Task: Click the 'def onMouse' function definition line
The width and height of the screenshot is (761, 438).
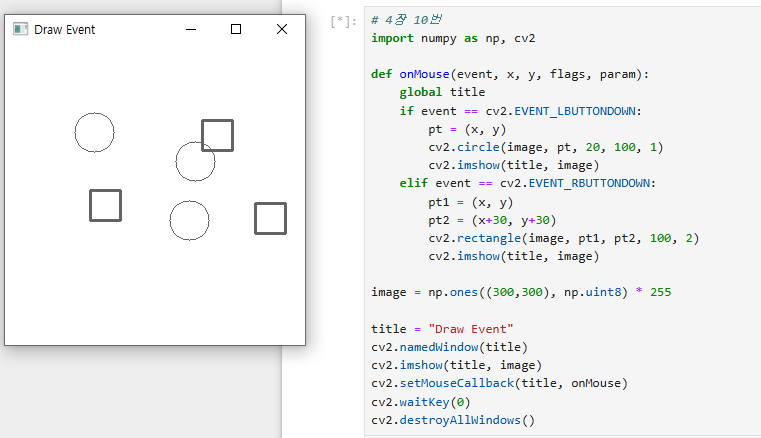Action: pyautogui.click(x=510, y=74)
